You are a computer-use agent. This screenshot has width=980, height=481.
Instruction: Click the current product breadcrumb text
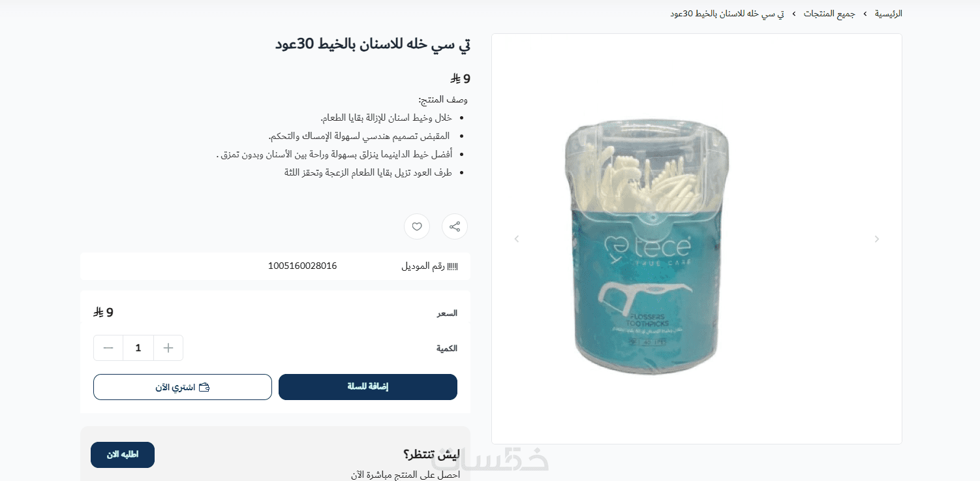click(727, 14)
